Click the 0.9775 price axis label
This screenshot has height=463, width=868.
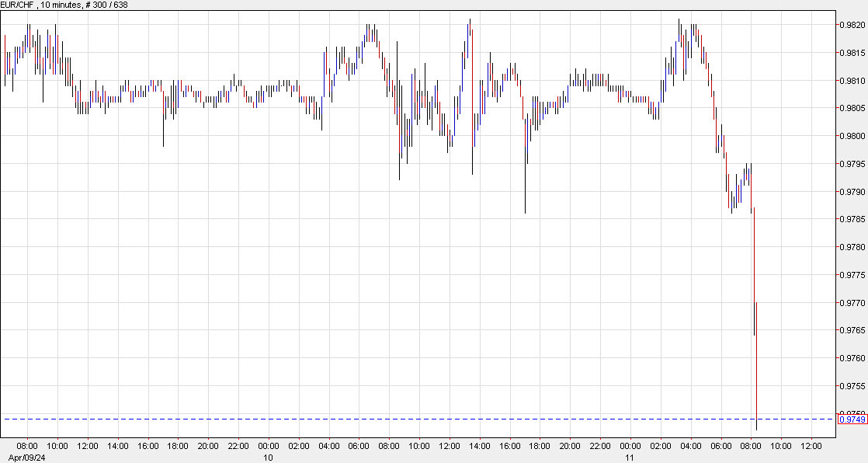852,275
